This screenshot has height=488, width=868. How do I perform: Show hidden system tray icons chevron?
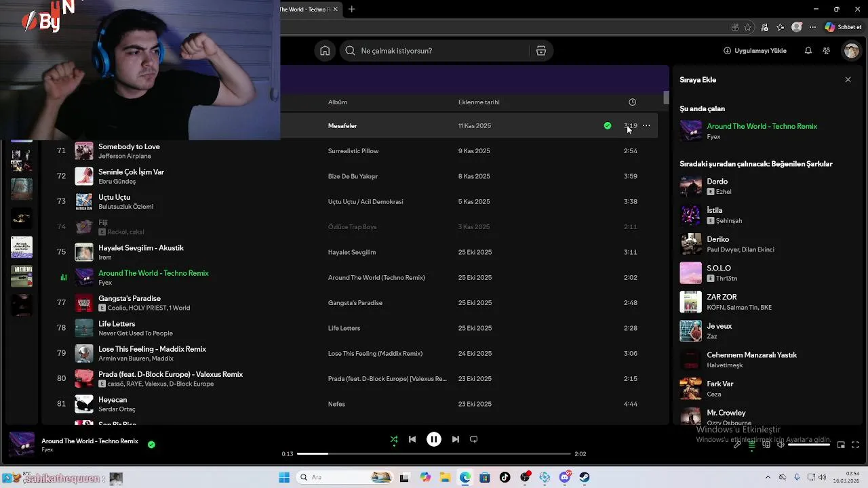coord(768,477)
